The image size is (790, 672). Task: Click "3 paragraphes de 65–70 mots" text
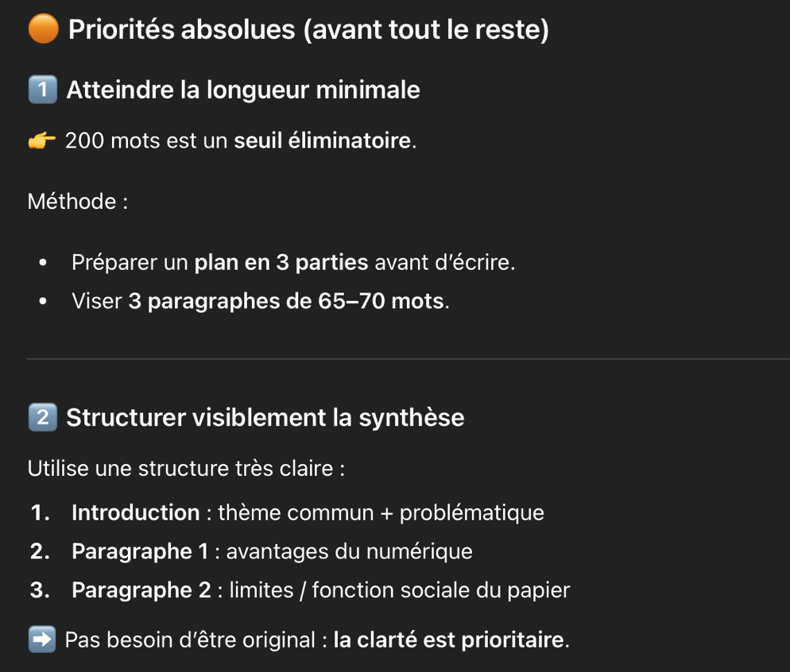tap(287, 302)
